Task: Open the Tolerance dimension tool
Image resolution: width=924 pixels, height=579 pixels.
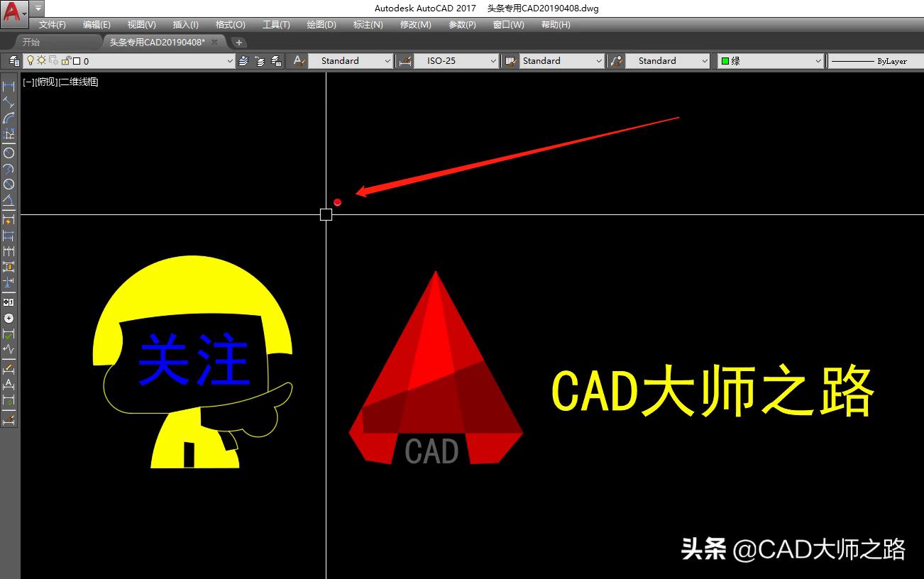Action: [x=9, y=302]
